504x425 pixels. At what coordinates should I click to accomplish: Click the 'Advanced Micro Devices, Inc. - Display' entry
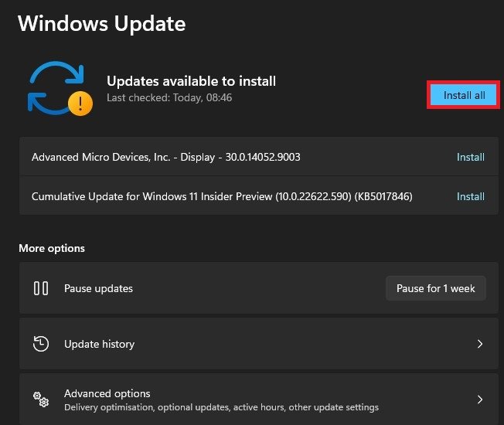click(166, 157)
